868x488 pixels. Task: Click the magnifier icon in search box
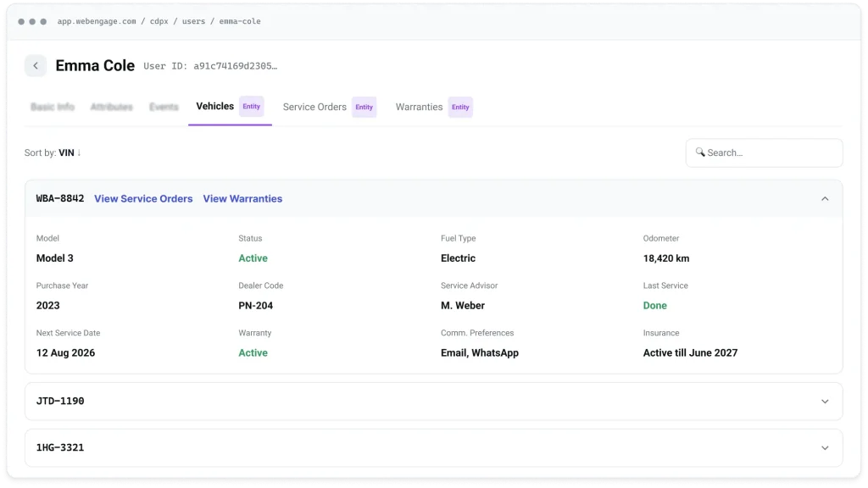tap(699, 152)
